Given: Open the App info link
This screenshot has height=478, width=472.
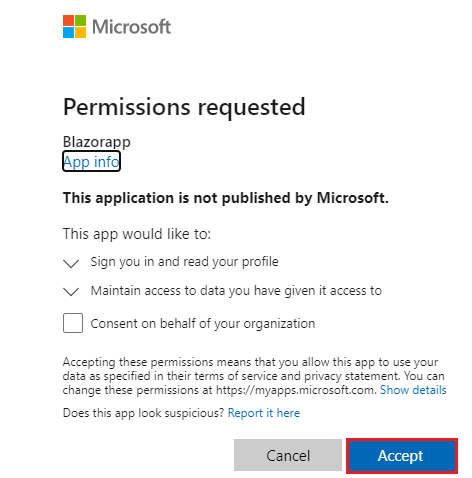Looking at the screenshot, I should click(x=91, y=162).
